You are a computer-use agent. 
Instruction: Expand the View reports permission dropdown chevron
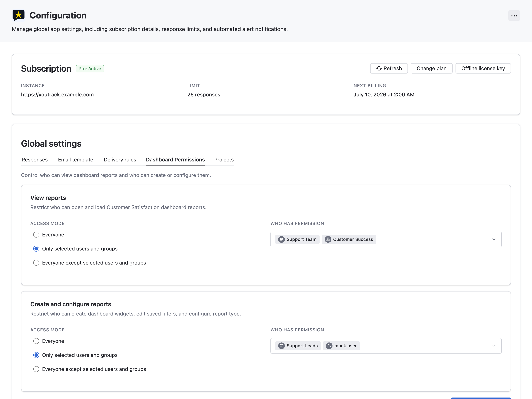[494, 239]
